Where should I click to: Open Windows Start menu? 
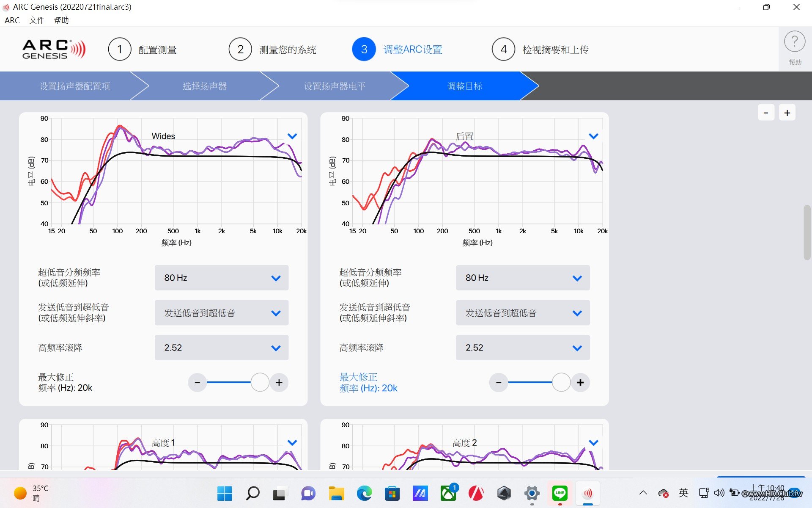tap(225, 493)
